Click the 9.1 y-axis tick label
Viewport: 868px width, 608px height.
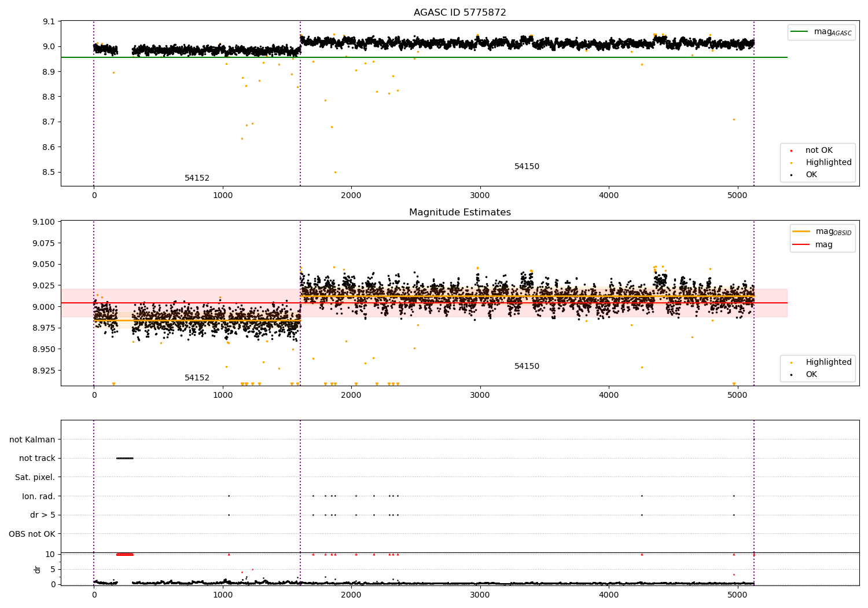coord(50,22)
